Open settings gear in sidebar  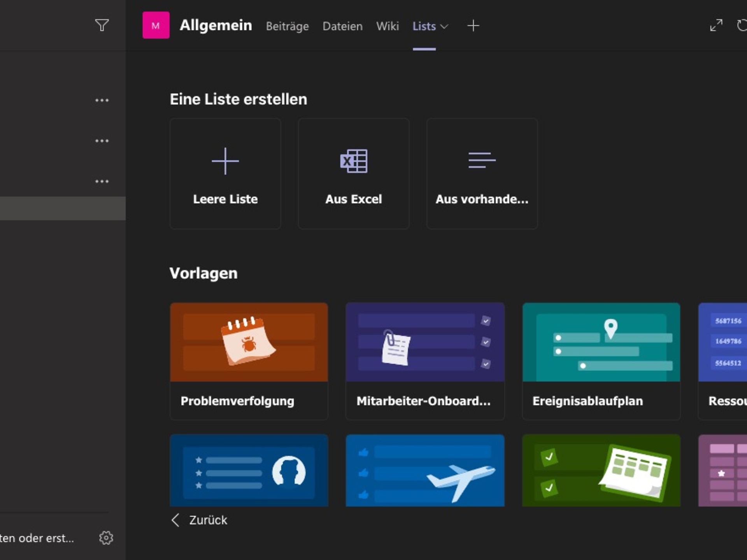(x=106, y=538)
